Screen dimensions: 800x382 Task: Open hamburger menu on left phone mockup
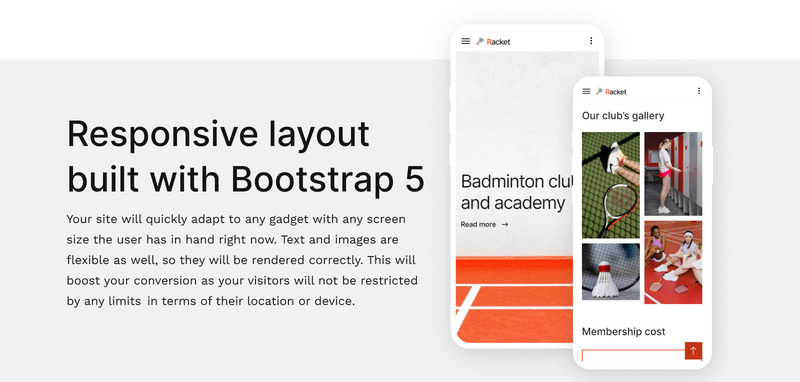[x=465, y=41]
